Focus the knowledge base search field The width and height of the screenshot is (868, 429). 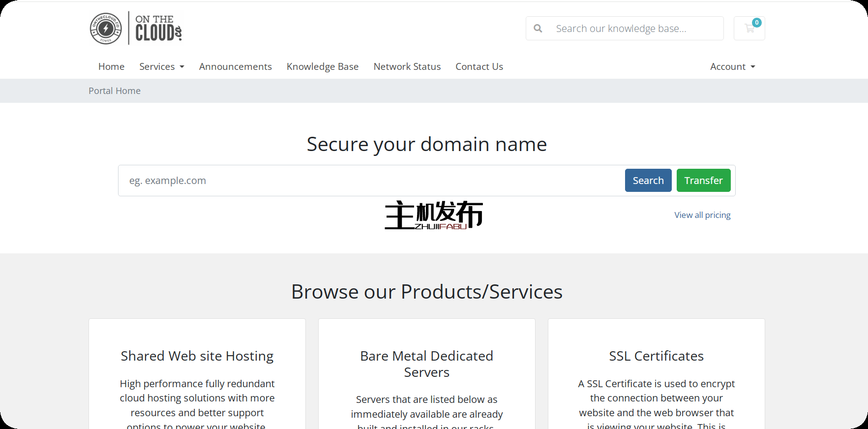click(x=634, y=29)
